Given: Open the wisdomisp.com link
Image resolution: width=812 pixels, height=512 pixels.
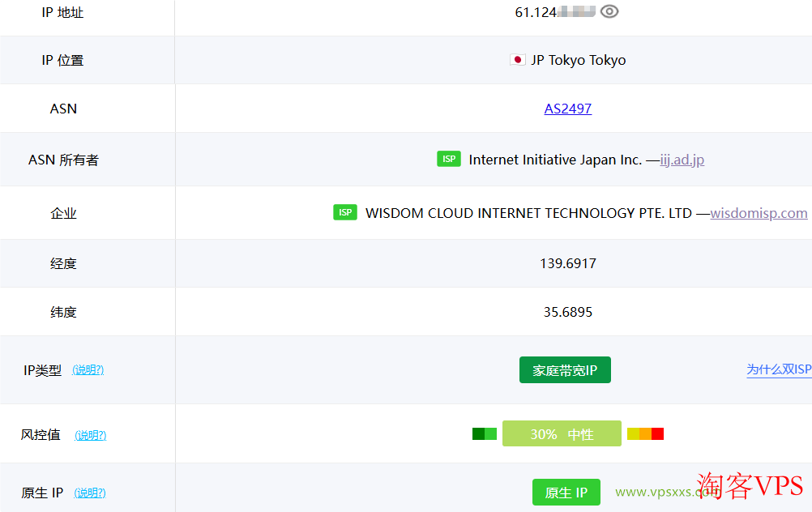Looking at the screenshot, I should 759,213.
